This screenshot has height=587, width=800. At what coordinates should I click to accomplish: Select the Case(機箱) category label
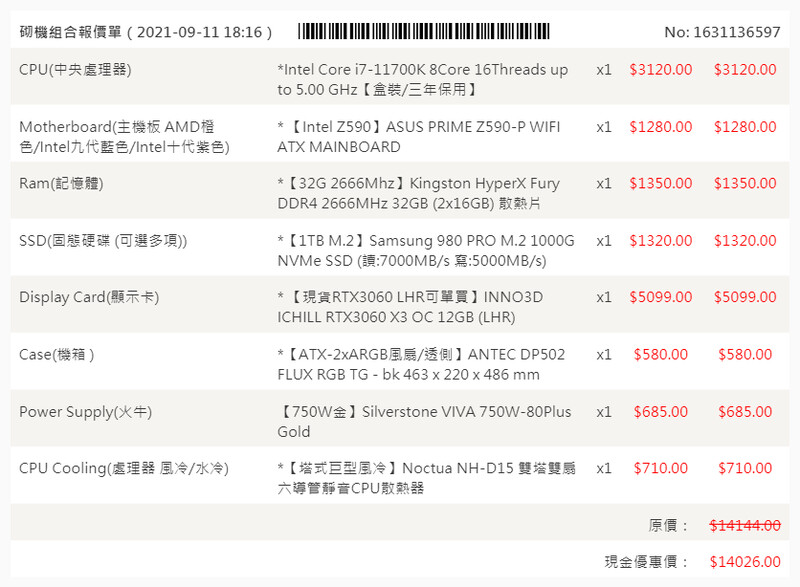point(57,355)
